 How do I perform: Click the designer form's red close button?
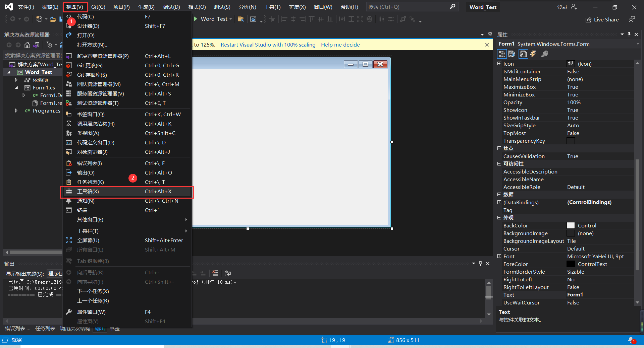[380, 64]
